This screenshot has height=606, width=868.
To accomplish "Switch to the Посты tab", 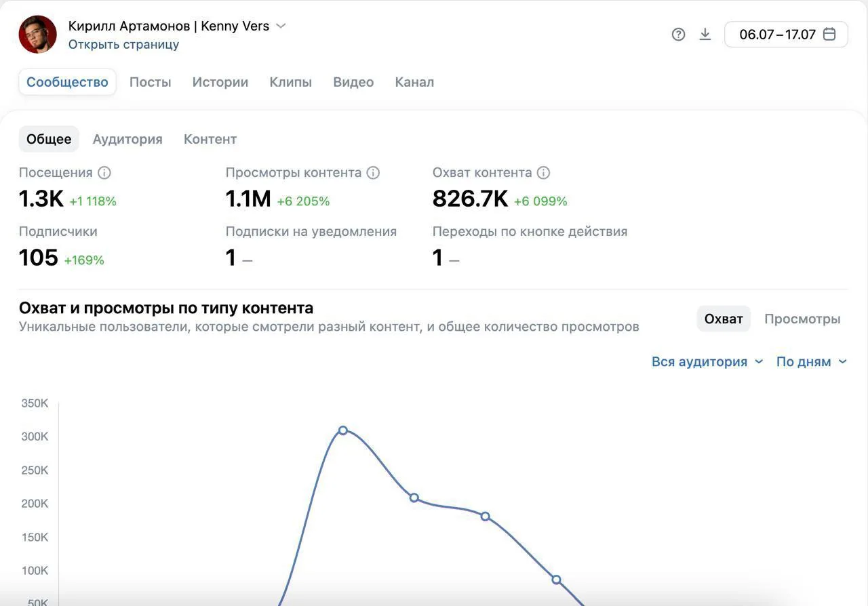I will (151, 82).
